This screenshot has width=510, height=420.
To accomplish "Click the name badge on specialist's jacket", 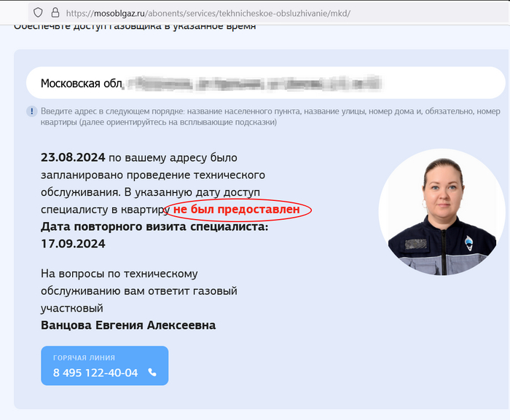I will click(415, 244).
